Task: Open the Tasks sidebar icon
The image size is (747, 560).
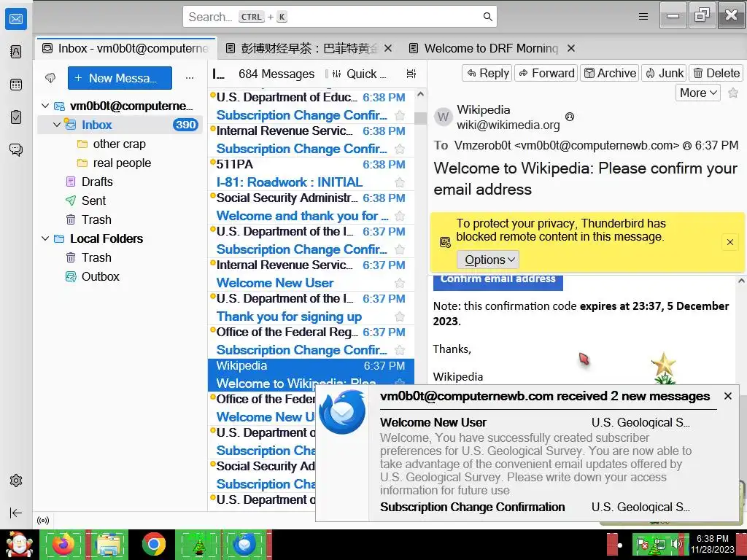Action: 16,117
